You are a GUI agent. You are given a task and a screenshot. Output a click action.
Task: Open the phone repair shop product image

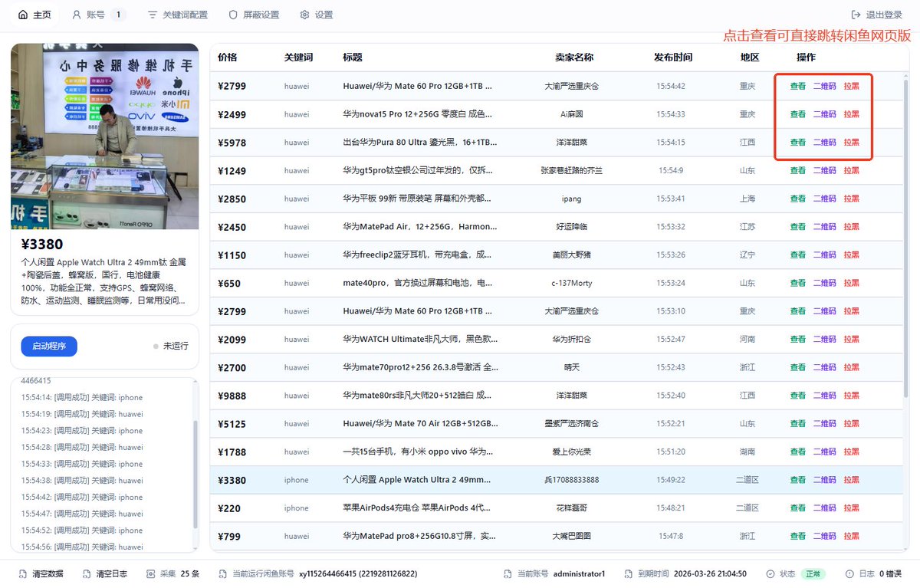pyautogui.click(x=104, y=136)
